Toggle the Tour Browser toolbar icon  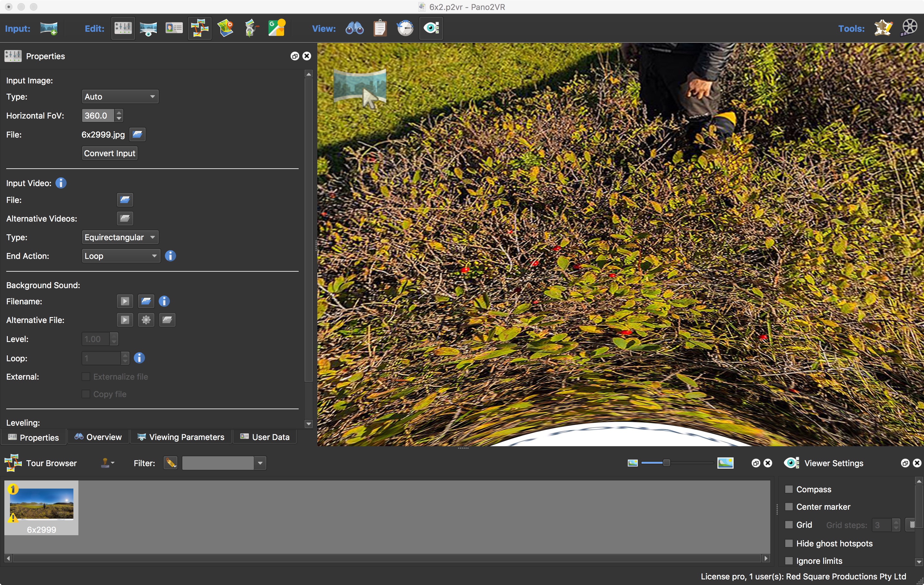199,28
